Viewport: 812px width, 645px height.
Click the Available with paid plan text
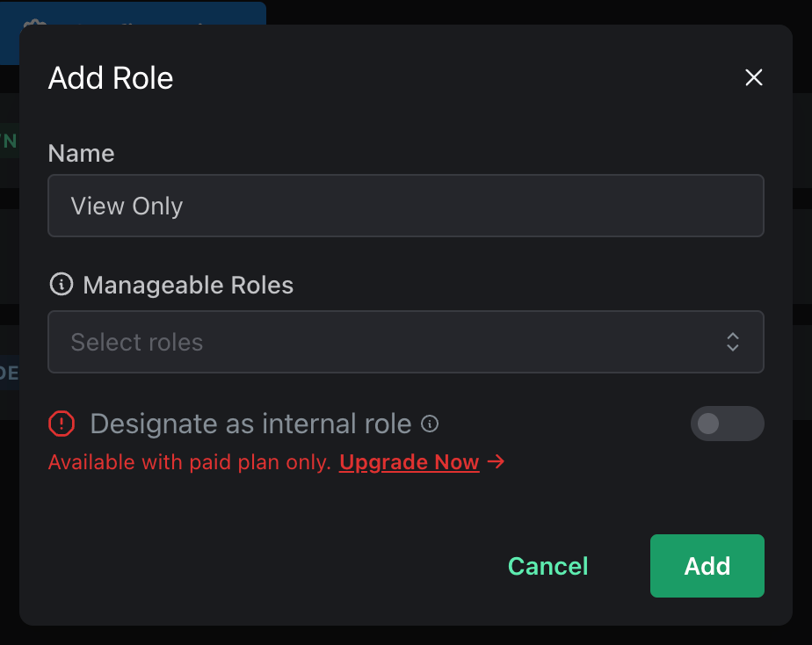190,462
